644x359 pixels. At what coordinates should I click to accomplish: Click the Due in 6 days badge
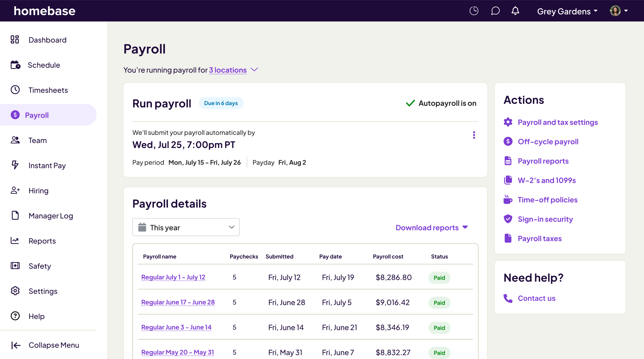pyautogui.click(x=221, y=103)
